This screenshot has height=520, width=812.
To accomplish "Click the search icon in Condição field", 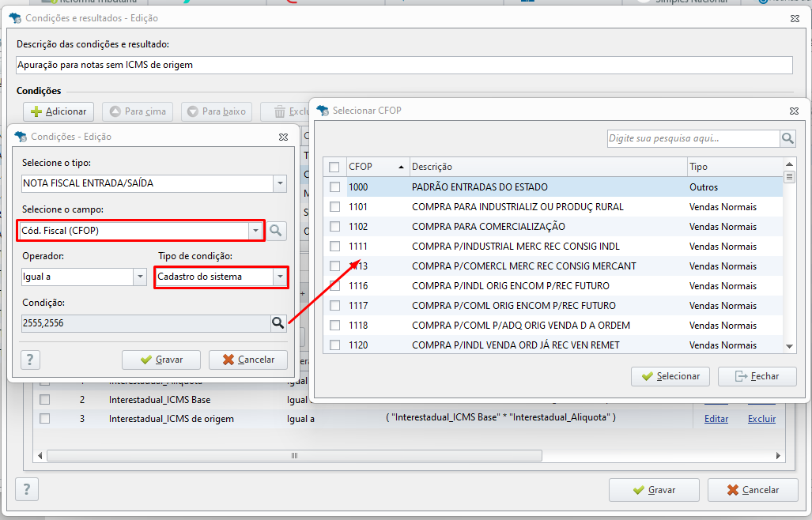I will coord(278,323).
